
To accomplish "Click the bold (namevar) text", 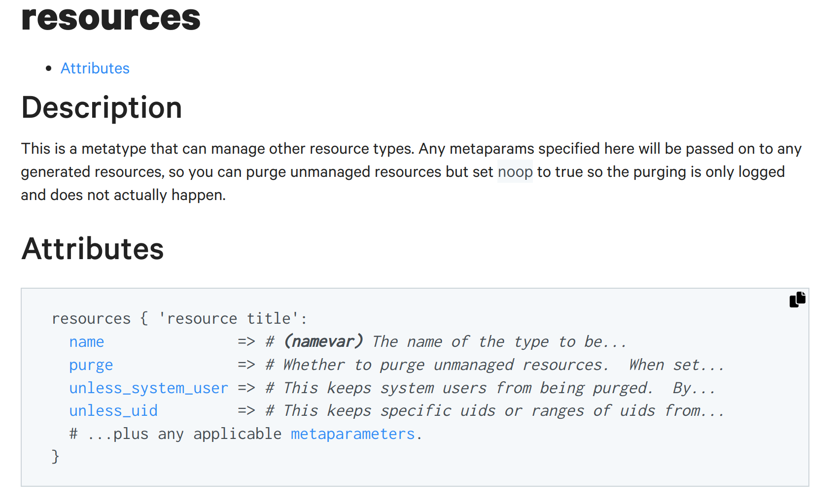I will pyautogui.click(x=323, y=341).
